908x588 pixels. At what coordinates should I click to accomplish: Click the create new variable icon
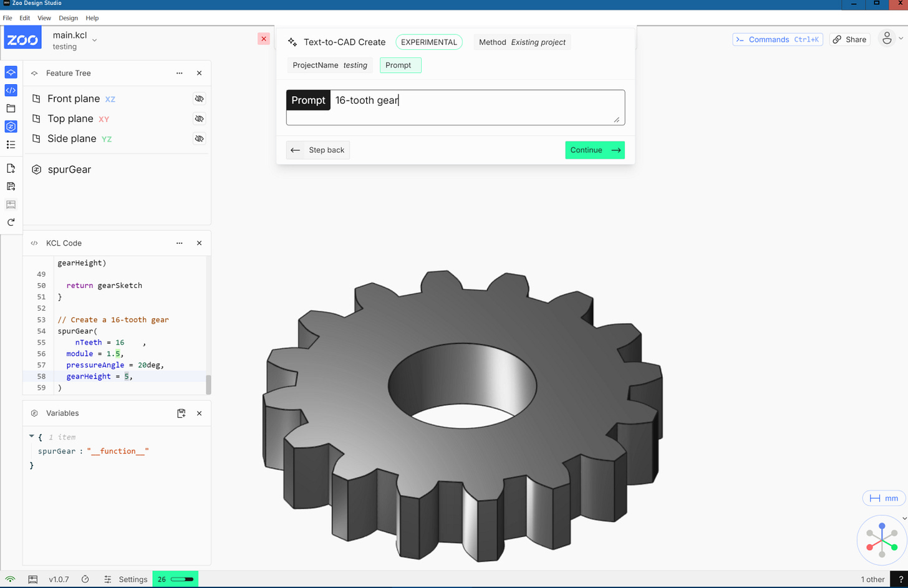pos(181,413)
